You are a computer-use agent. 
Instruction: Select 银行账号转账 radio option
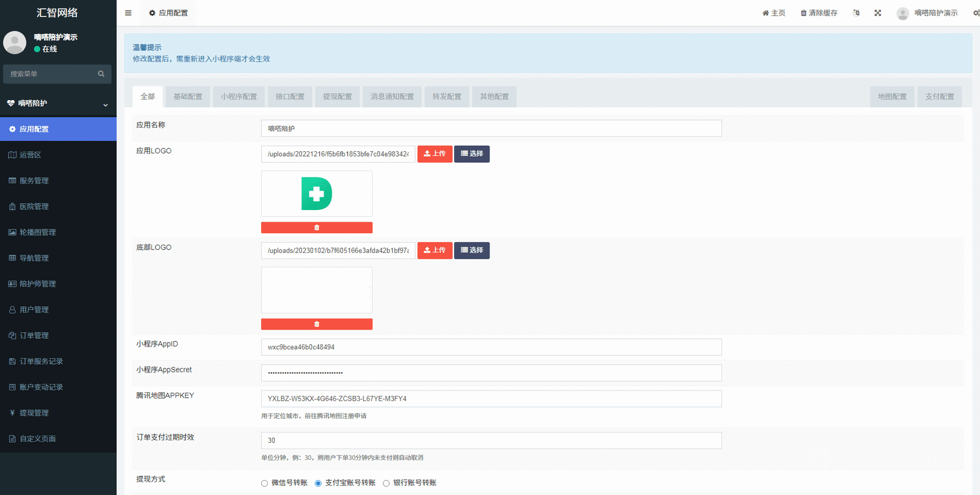tap(386, 483)
